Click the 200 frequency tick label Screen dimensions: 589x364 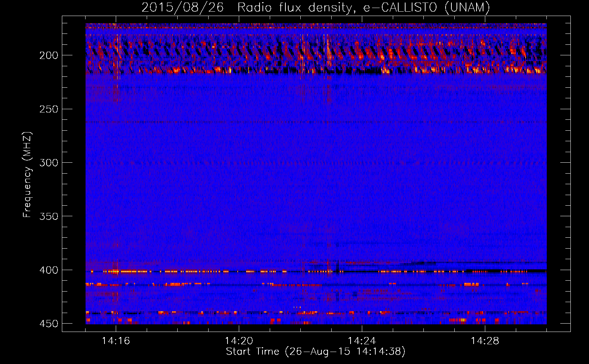(x=49, y=55)
